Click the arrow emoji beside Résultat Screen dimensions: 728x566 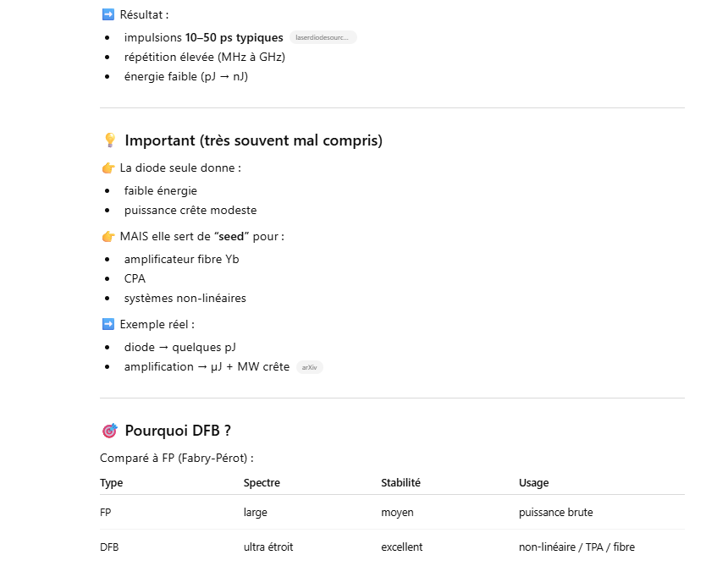click(x=108, y=14)
